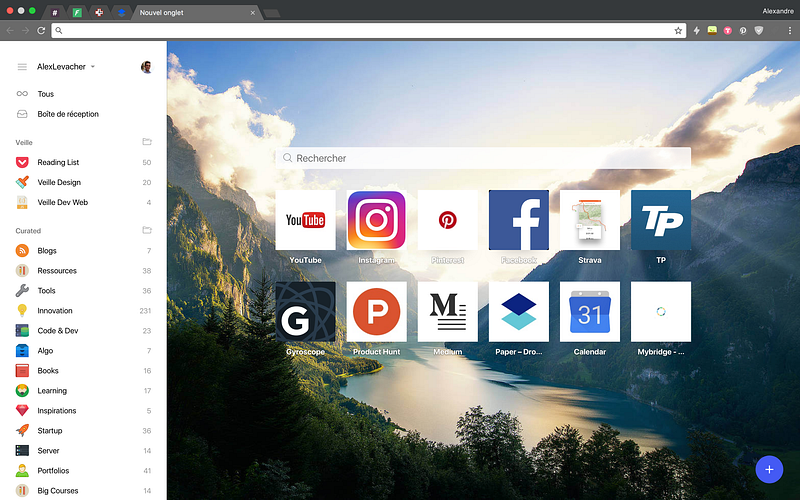Switch to the red cross pinned tab
Screen dimensions: 800x500
point(99,12)
